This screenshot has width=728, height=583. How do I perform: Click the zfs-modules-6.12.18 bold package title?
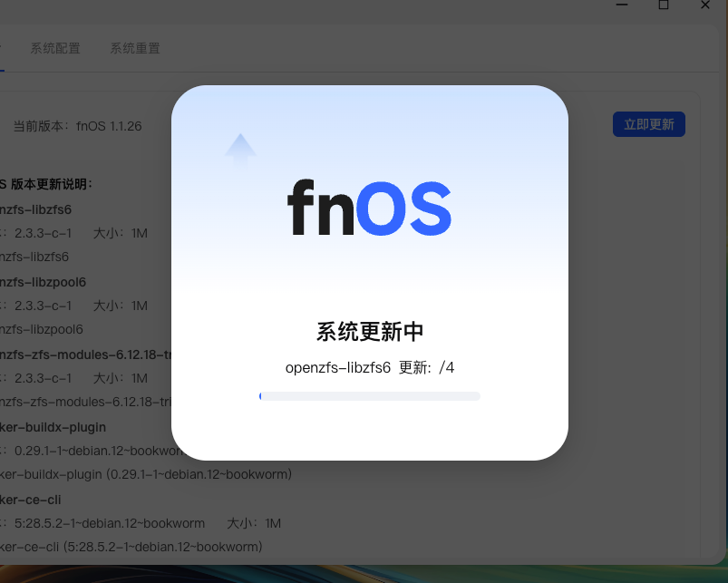(x=86, y=355)
